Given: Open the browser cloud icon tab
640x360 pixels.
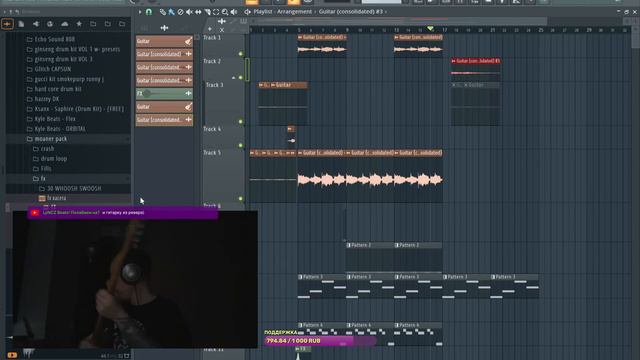Looking at the screenshot, I should point(64,24).
